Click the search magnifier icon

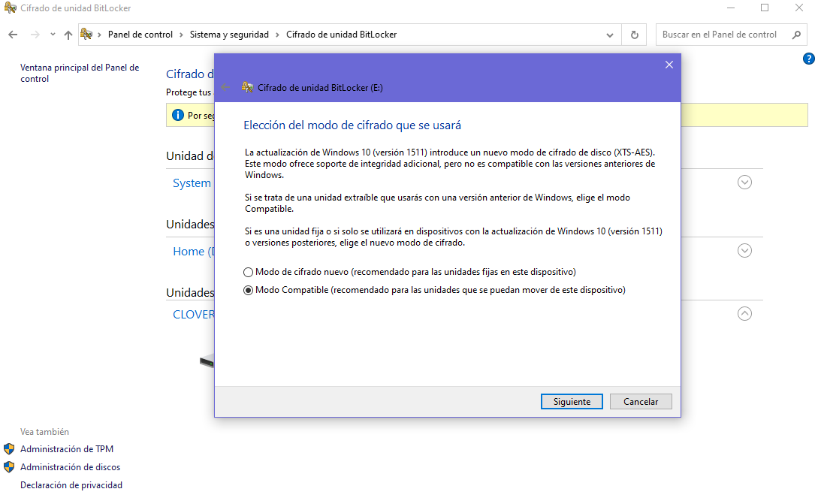coord(796,35)
